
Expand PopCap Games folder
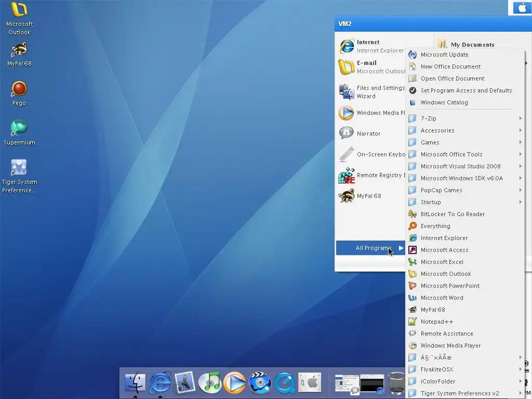click(x=465, y=190)
